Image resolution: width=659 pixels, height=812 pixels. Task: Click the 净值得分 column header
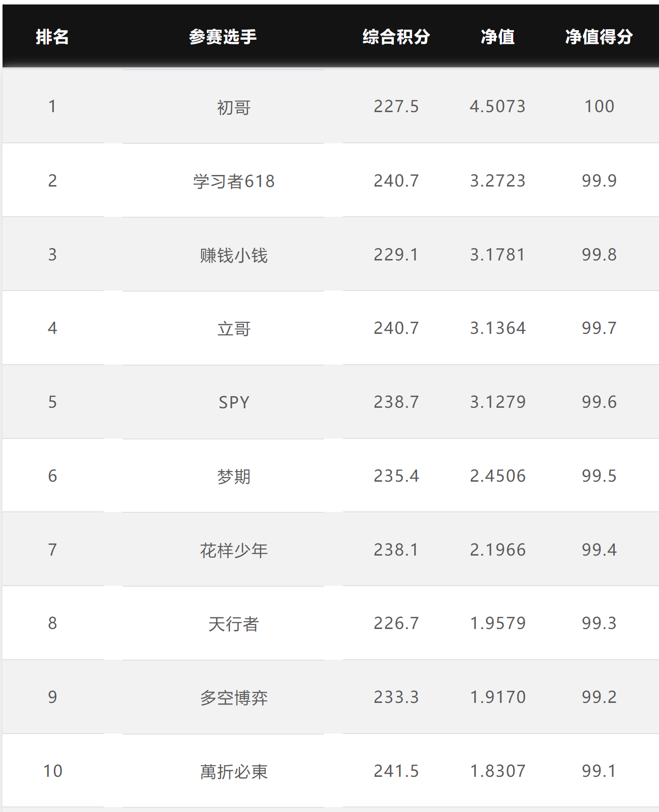point(599,37)
